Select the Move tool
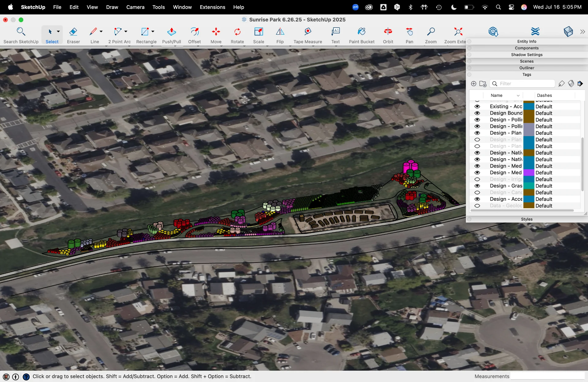This screenshot has width=588, height=382. (216, 35)
